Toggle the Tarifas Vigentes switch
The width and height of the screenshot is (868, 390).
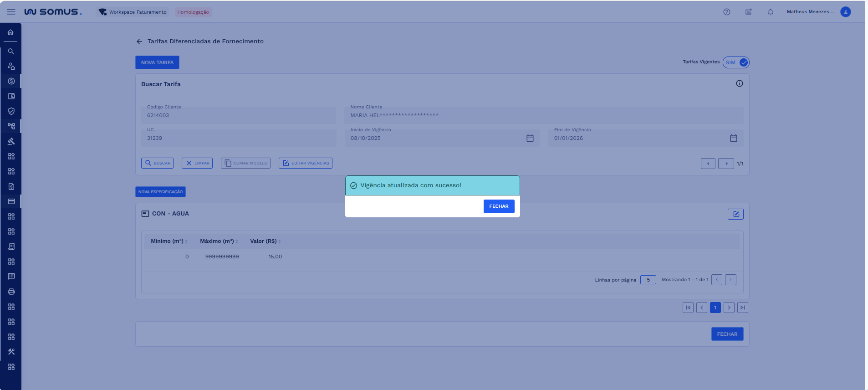[x=735, y=62]
